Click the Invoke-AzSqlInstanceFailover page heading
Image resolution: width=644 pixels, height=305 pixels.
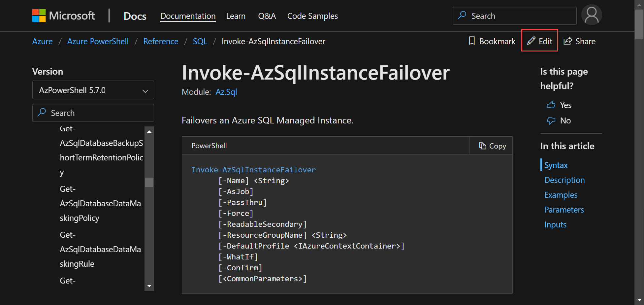point(315,73)
